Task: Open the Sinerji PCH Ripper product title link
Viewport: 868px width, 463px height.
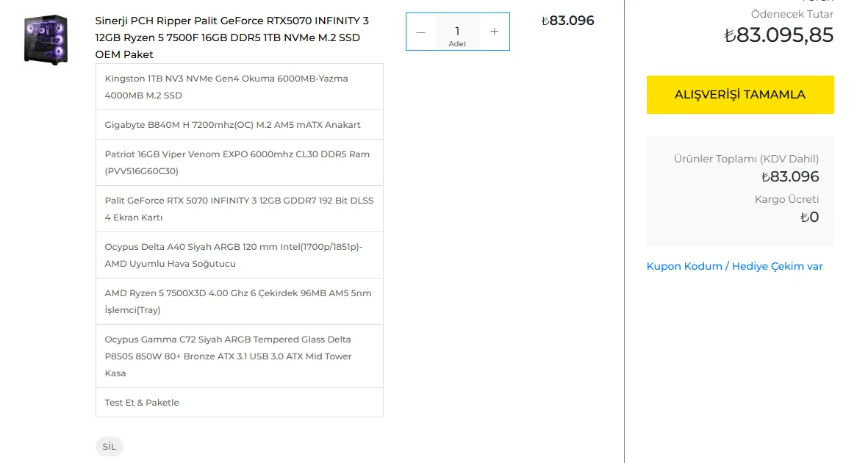Action: [232, 37]
